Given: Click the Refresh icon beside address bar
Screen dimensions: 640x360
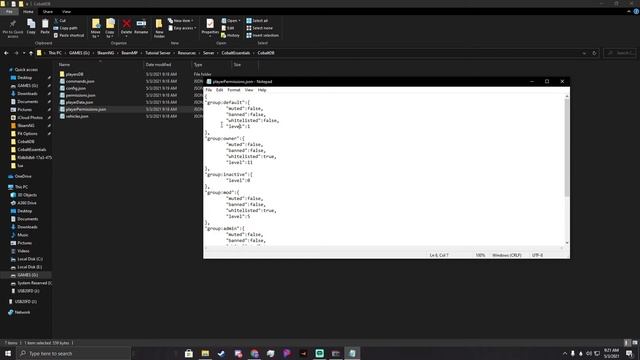Looking at the screenshot, I should pos(594,53).
